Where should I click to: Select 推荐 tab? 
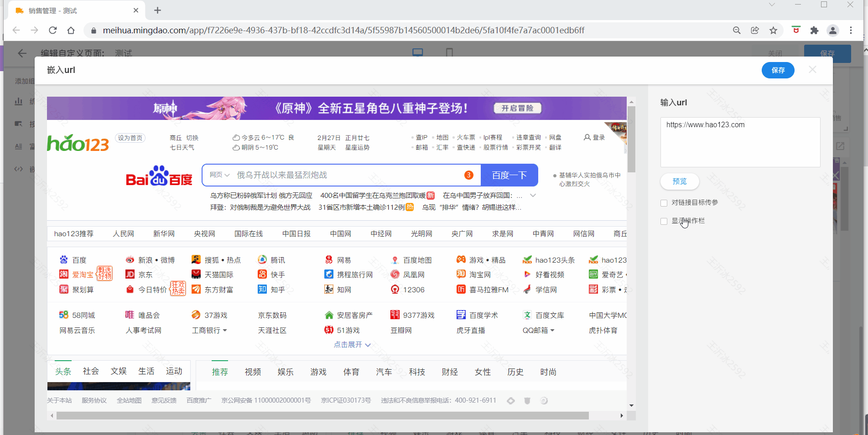(220, 372)
